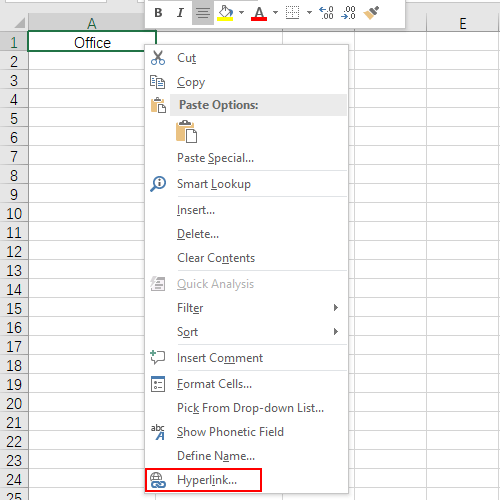500x500 pixels.
Task: Click the Center align icon
Action: pos(203,13)
